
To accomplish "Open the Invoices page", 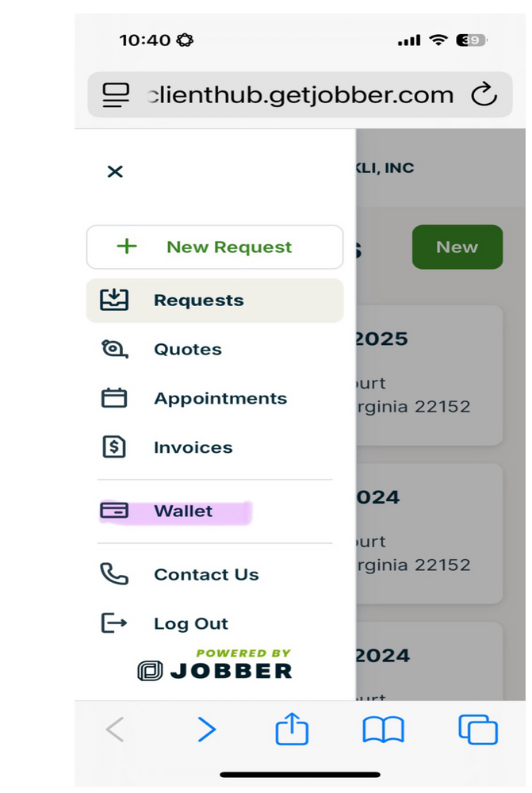I will click(x=193, y=447).
